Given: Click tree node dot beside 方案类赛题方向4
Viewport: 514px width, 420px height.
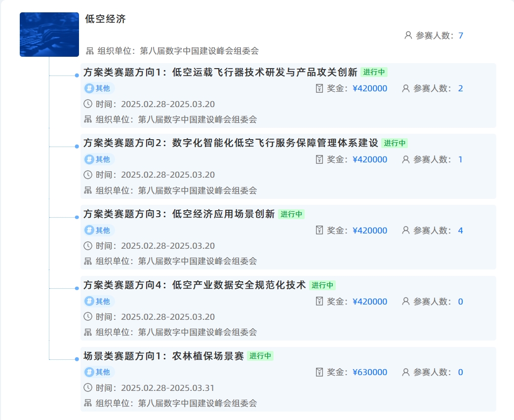Looking at the screenshot, I should point(77,289).
